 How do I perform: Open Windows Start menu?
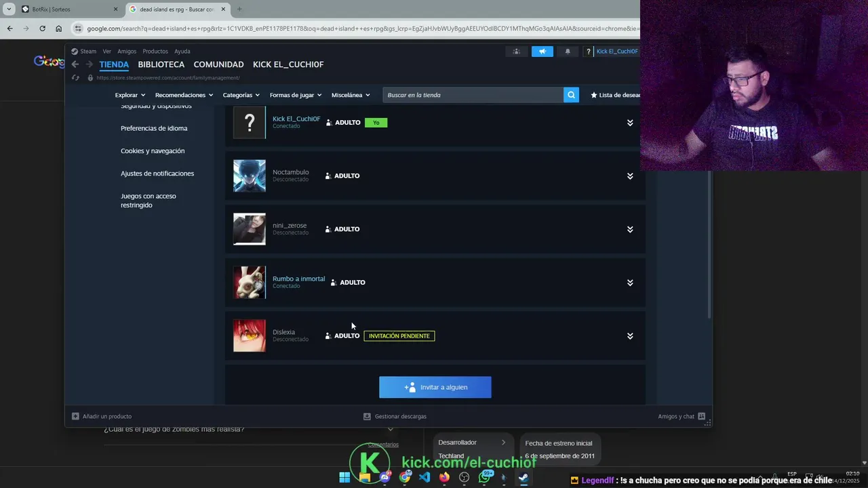click(x=344, y=477)
